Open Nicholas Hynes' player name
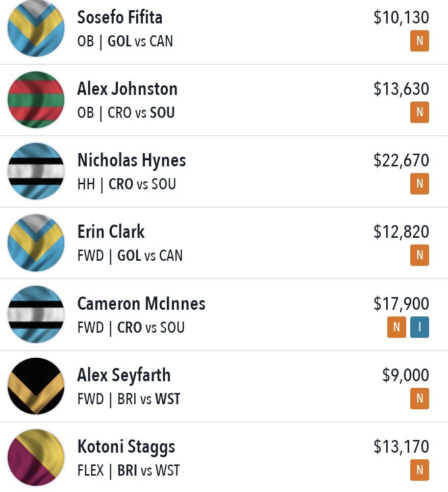 pos(132,161)
